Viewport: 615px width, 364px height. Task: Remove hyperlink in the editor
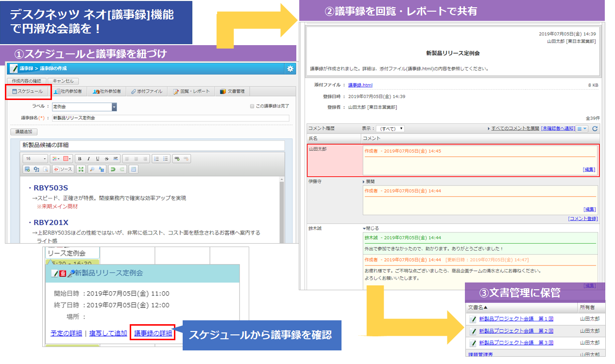pyautogui.click(x=186, y=159)
